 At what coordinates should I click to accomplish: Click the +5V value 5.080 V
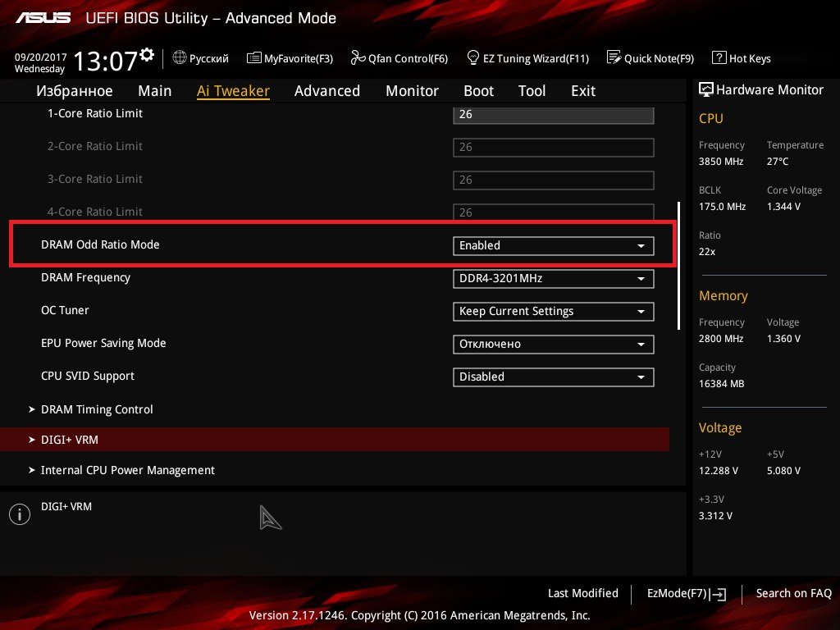click(x=783, y=470)
